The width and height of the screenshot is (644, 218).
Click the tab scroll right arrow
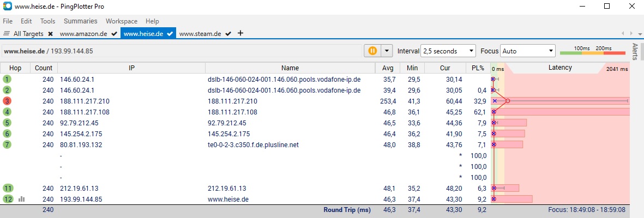631,33
